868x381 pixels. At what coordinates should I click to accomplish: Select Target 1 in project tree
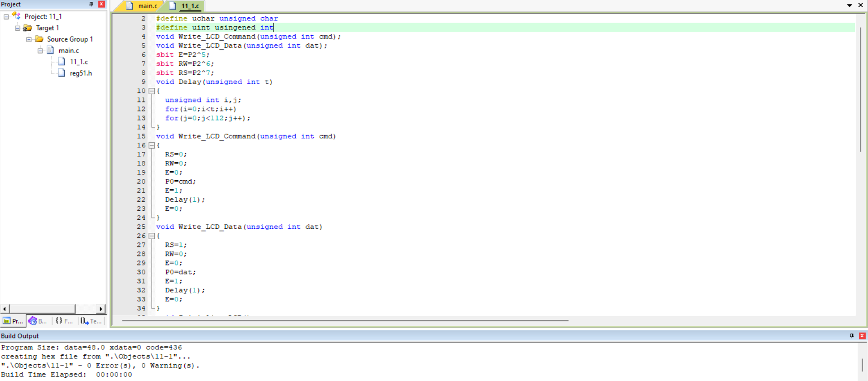48,28
